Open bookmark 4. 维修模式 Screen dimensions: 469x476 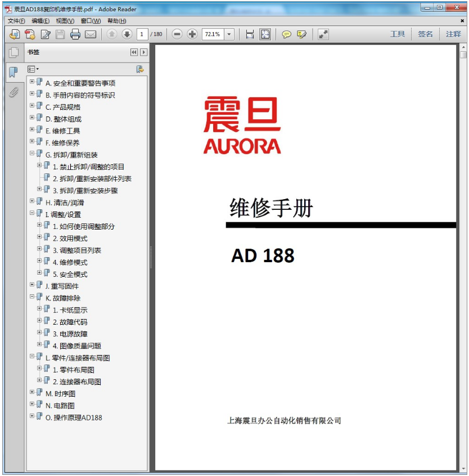click(70, 263)
